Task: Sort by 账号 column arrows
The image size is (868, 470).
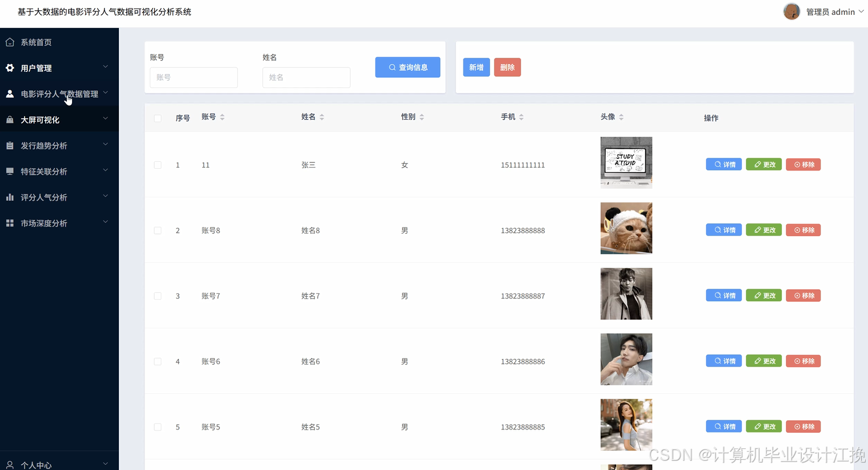Action: (x=222, y=117)
